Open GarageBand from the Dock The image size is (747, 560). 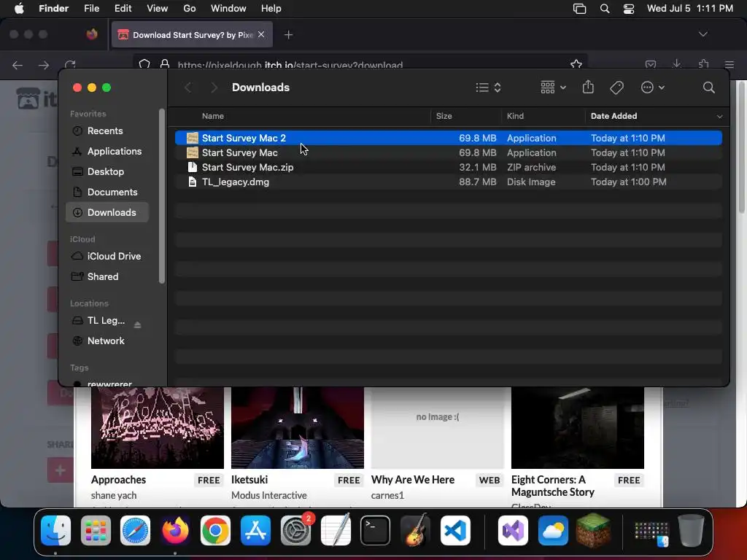click(x=415, y=530)
